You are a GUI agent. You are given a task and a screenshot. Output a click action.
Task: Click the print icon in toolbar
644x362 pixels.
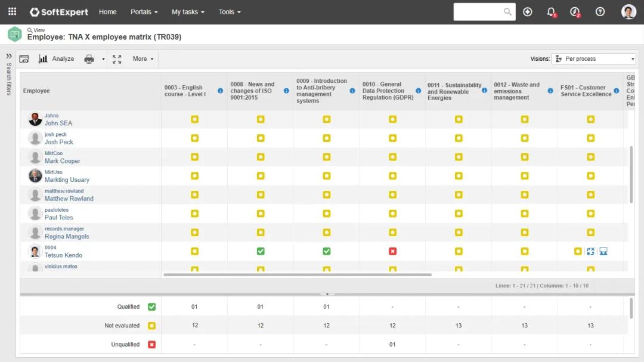pos(89,59)
